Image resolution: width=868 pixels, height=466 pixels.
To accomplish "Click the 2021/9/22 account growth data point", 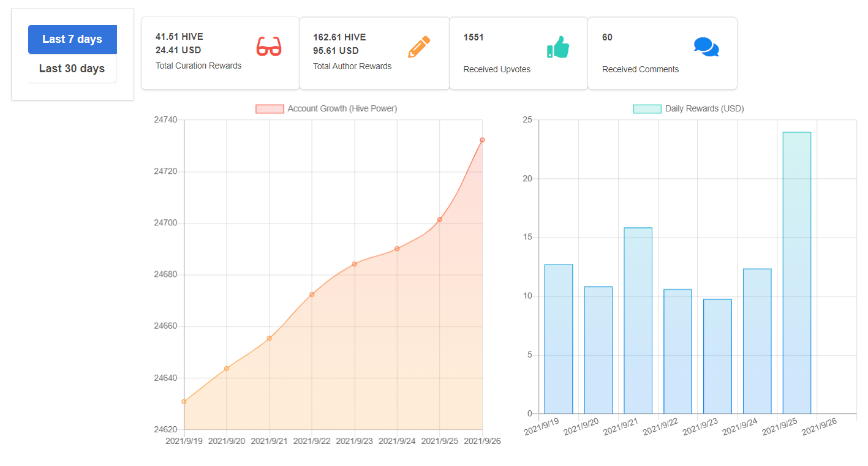I will coord(312,295).
